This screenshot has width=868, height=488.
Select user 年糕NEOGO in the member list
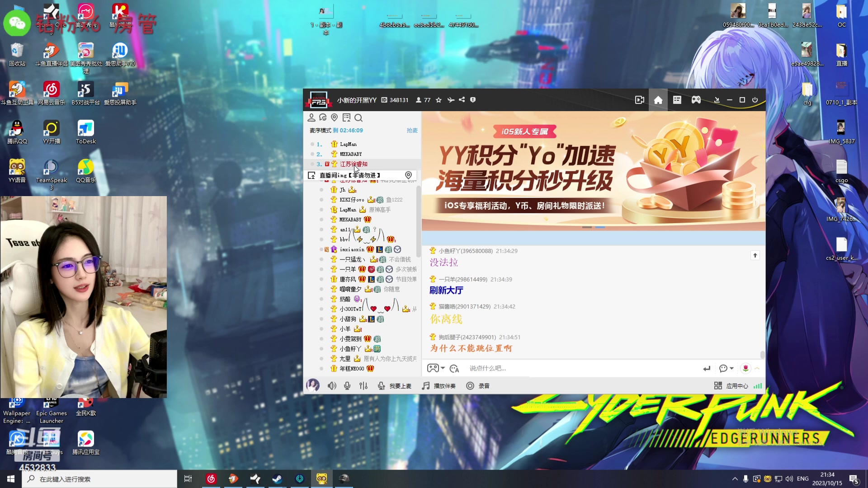[x=352, y=369]
